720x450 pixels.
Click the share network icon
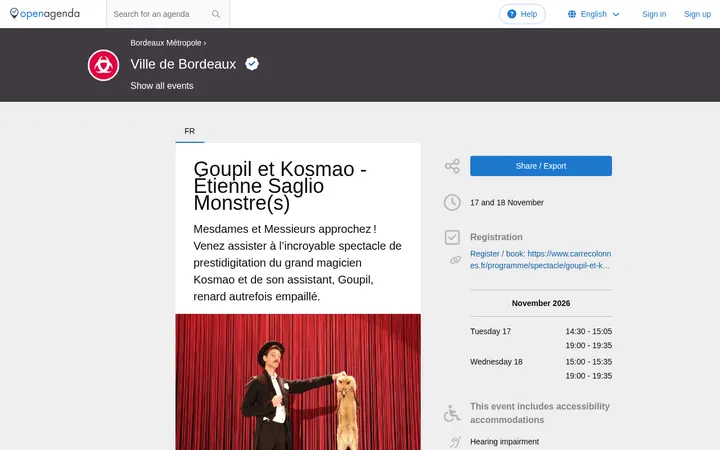452,166
